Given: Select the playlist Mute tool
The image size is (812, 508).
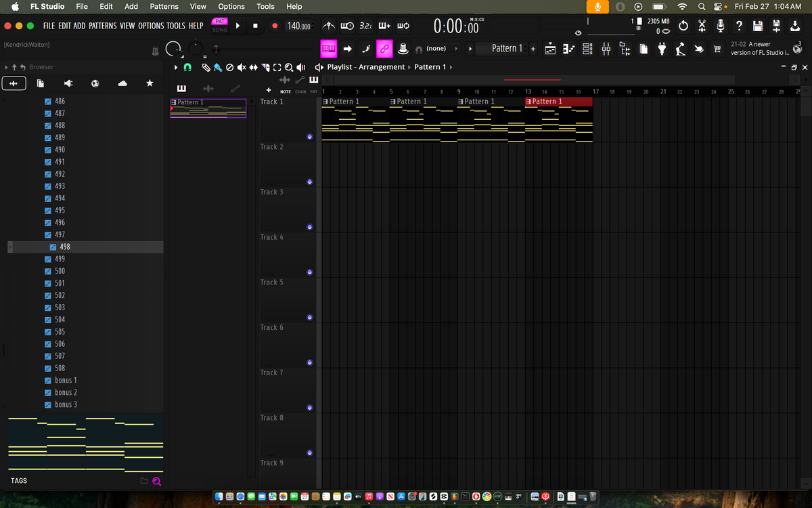Looking at the screenshot, I should [x=242, y=67].
